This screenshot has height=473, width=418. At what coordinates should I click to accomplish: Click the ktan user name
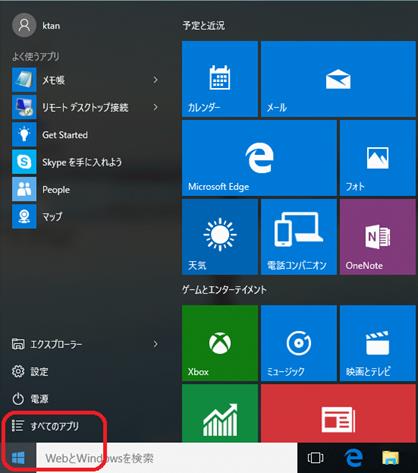[x=51, y=26]
